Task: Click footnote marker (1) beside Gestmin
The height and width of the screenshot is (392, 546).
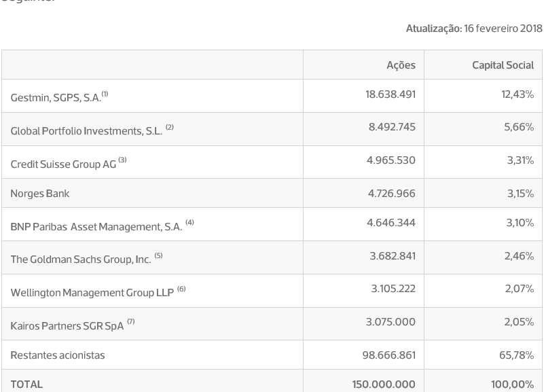Action: pos(105,94)
